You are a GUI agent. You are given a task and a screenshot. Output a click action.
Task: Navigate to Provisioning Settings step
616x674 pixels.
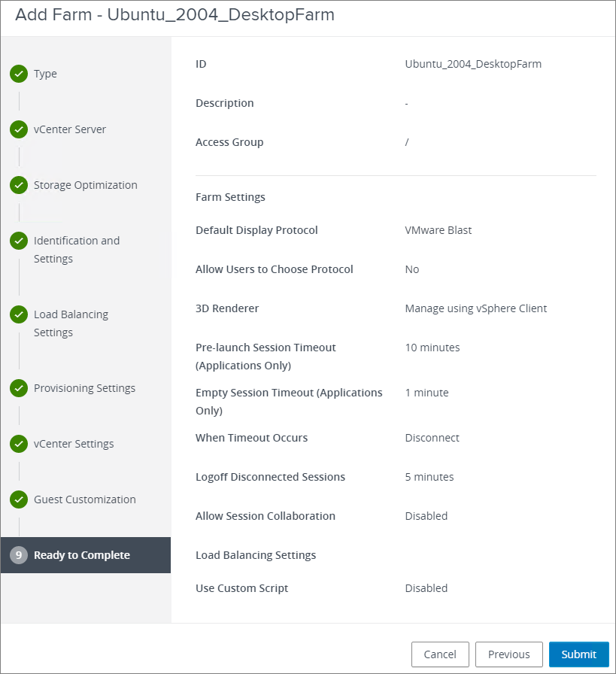point(84,388)
